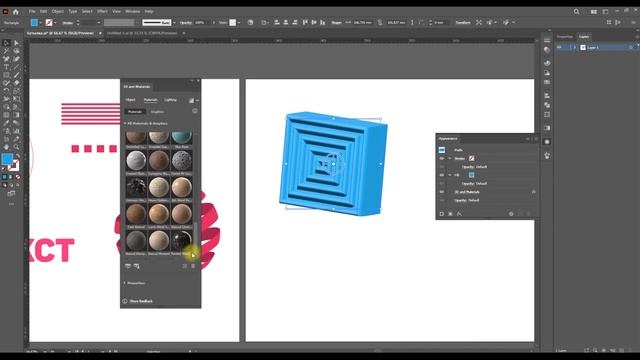Screen dimensions: 640x360
Task: Click the Horizontal Align Right icon
Action: pyautogui.click(x=295, y=22)
